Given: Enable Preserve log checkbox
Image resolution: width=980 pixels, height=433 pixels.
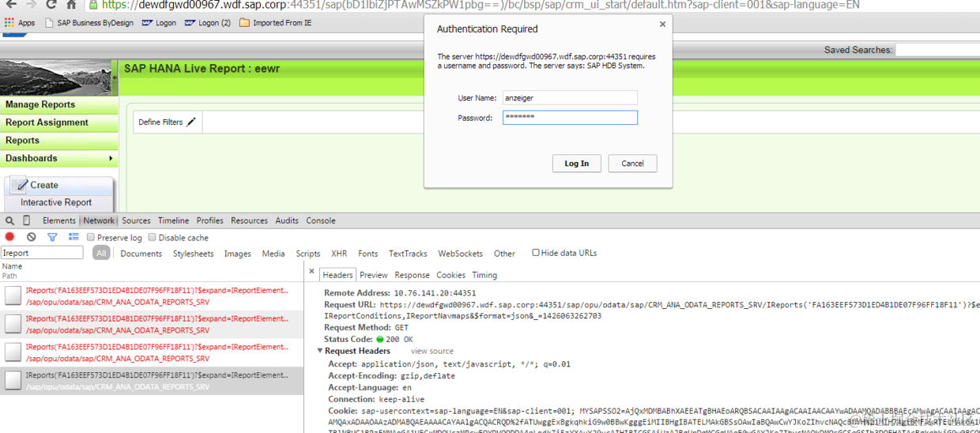Looking at the screenshot, I should tap(90, 238).
